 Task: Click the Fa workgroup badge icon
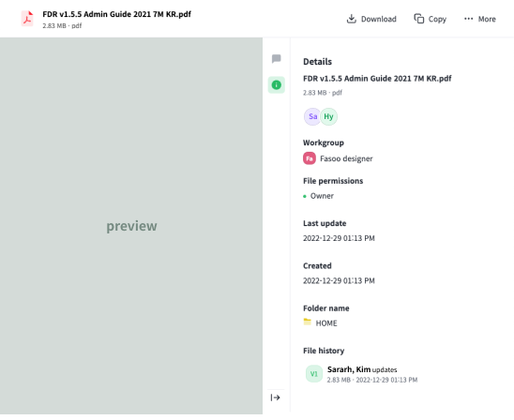point(310,158)
